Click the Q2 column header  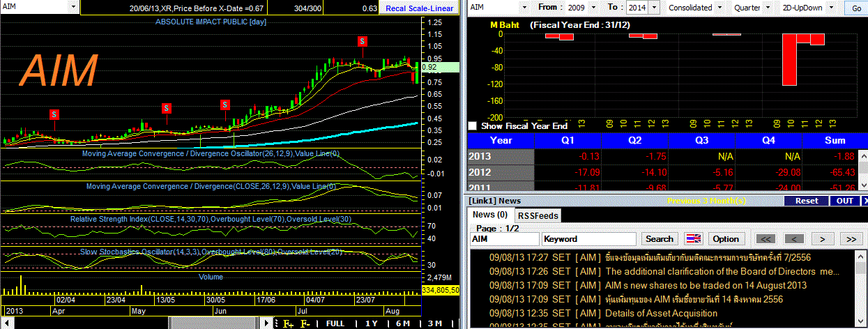(x=634, y=140)
